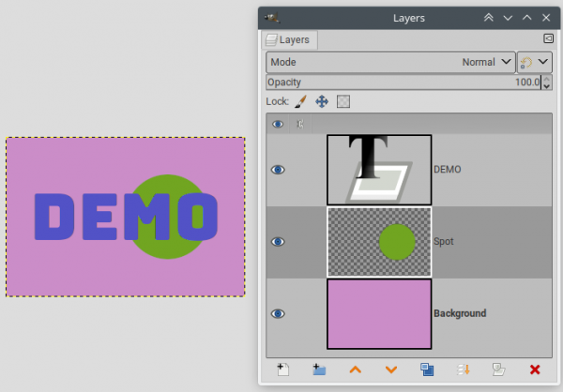This screenshot has height=392, width=563.
Task: Duplicate the selected layer
Action: coord(427,369)
